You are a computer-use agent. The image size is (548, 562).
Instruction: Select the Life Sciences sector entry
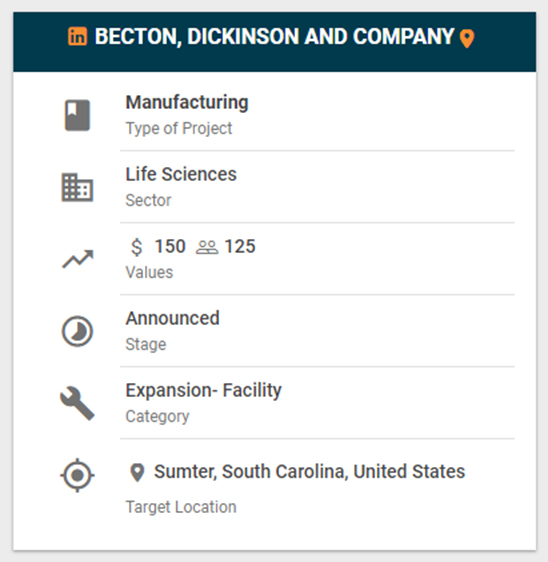point(317,187)
